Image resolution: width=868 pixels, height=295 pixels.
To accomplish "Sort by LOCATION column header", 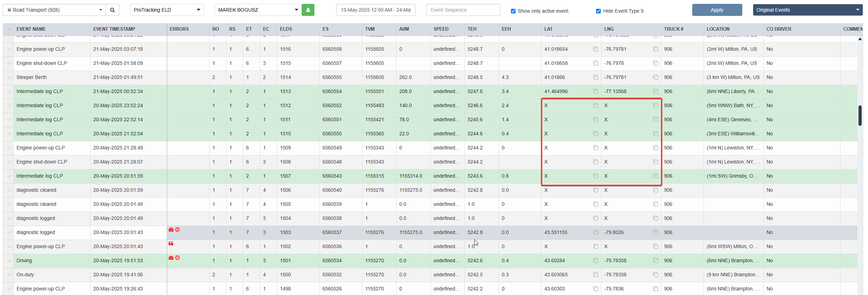I will pyautogui.click(x=718, y=29).
